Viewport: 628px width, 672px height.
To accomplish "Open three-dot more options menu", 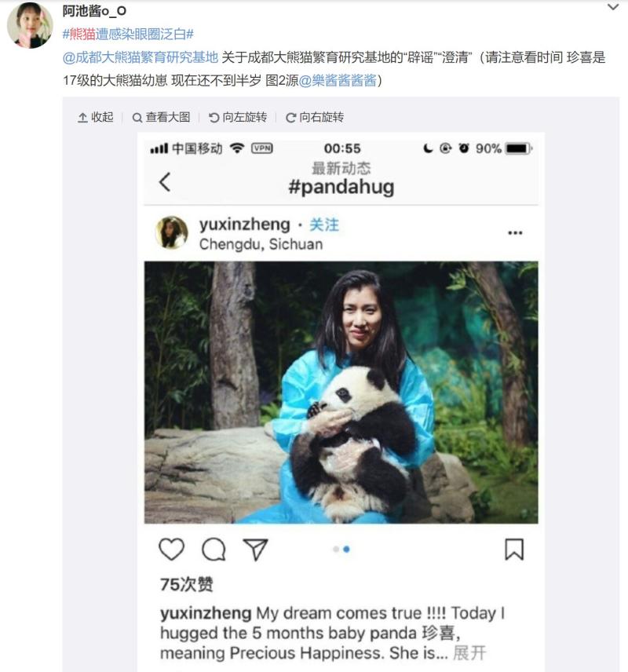I will 515,232.
